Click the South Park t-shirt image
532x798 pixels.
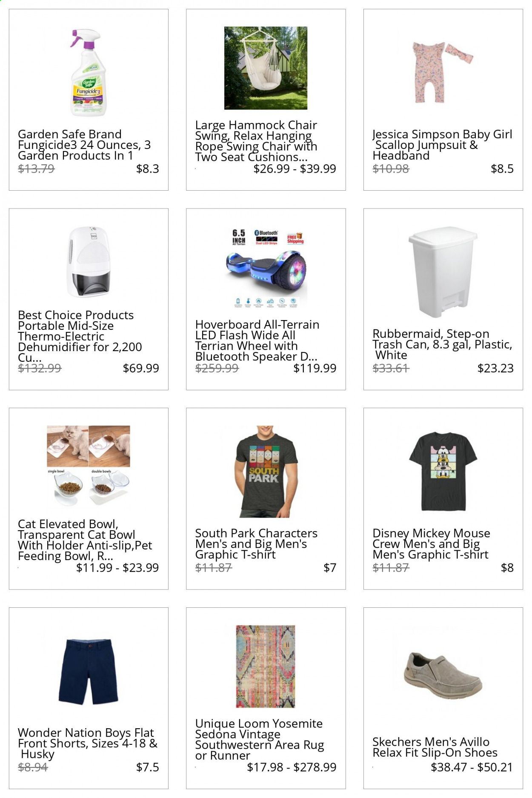pos(266,471)
